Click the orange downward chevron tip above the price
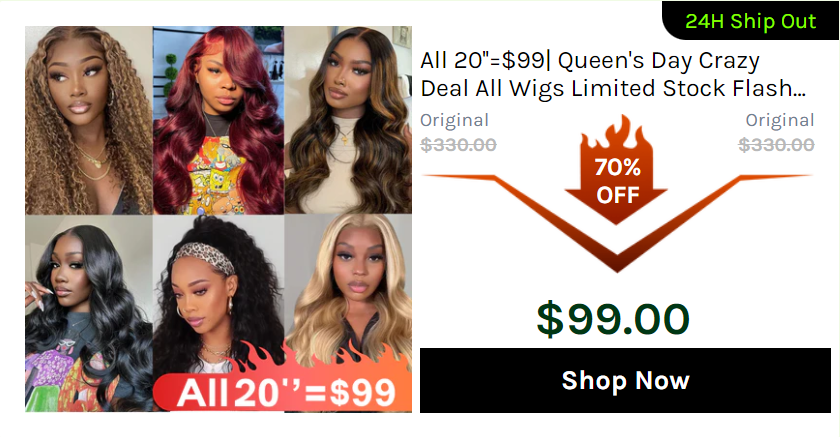This screenshot has width=840, height=437. [617, 263]
